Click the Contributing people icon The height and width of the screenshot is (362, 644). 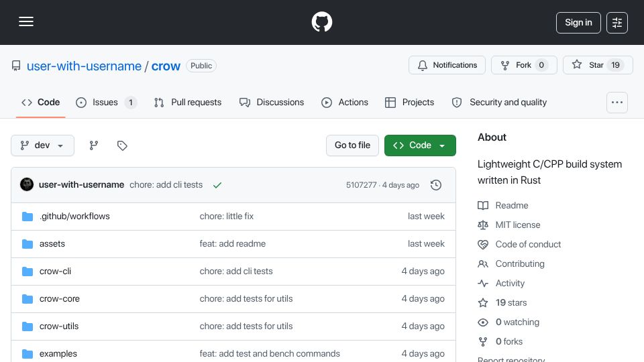click(483, 264)
